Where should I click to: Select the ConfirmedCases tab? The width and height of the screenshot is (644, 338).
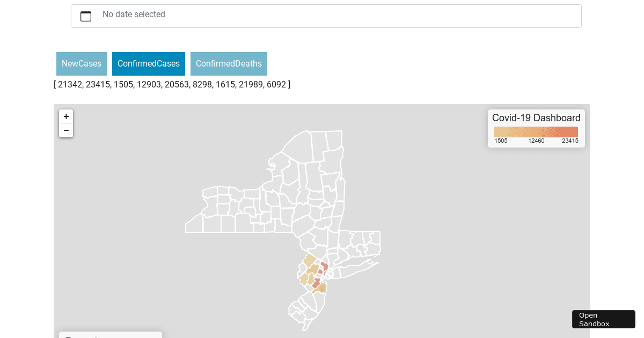148,63
